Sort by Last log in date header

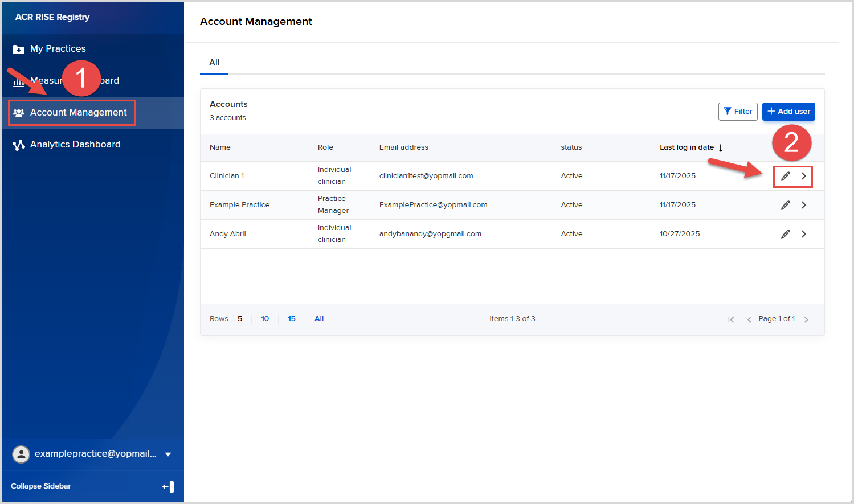click(x=687, y=147)
